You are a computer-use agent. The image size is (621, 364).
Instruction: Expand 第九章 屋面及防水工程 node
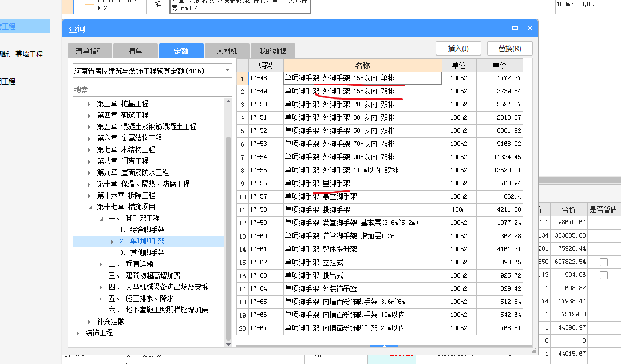89,173
